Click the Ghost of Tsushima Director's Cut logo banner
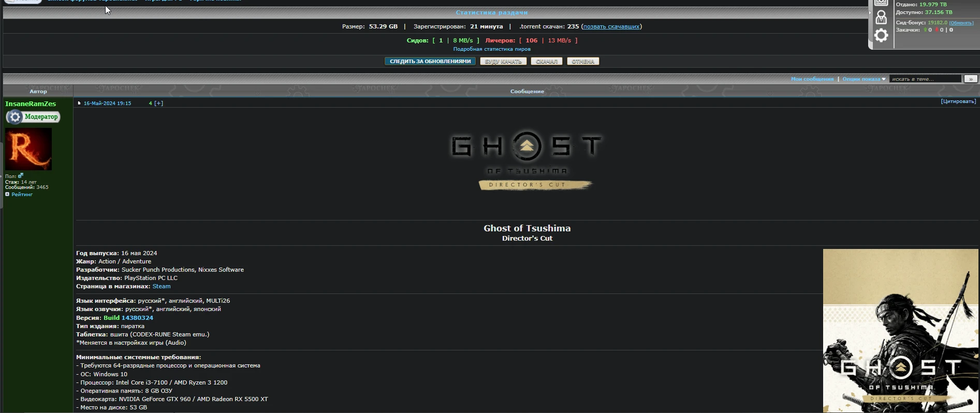The image size is (980, 413). coord(527,161)
